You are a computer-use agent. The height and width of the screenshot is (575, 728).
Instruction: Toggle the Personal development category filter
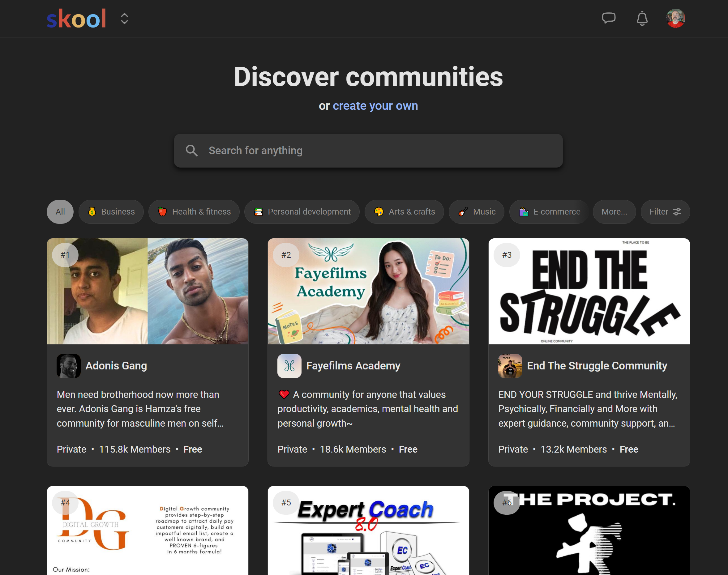(x=301, y=211)
